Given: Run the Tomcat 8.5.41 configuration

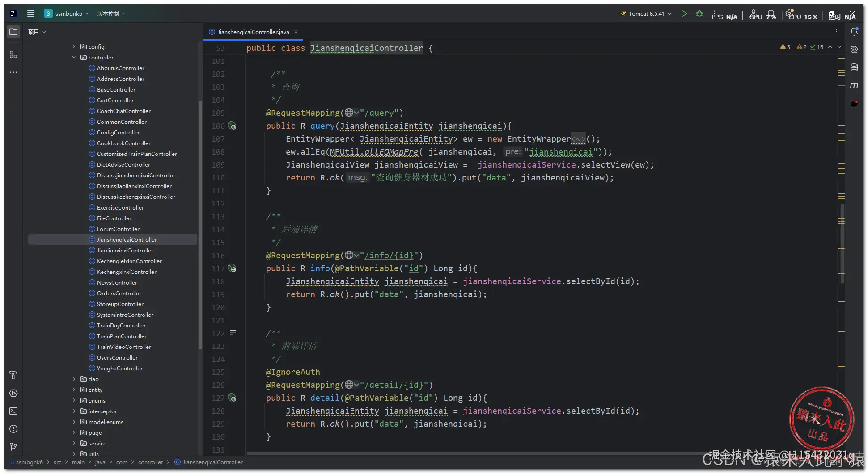Looking at the screenshot, I should tap(684, 13).
